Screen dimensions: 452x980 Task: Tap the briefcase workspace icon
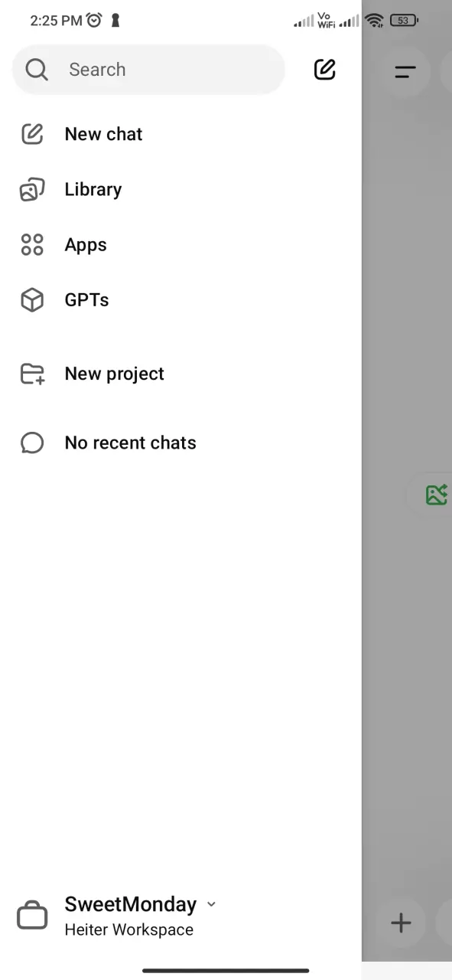tap(32, 916)
